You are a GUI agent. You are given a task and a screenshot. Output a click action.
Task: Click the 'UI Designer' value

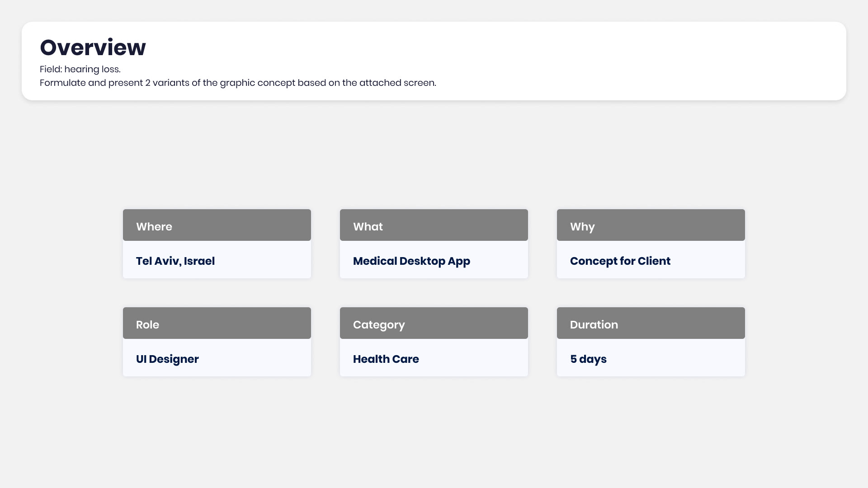pos(167,359)
